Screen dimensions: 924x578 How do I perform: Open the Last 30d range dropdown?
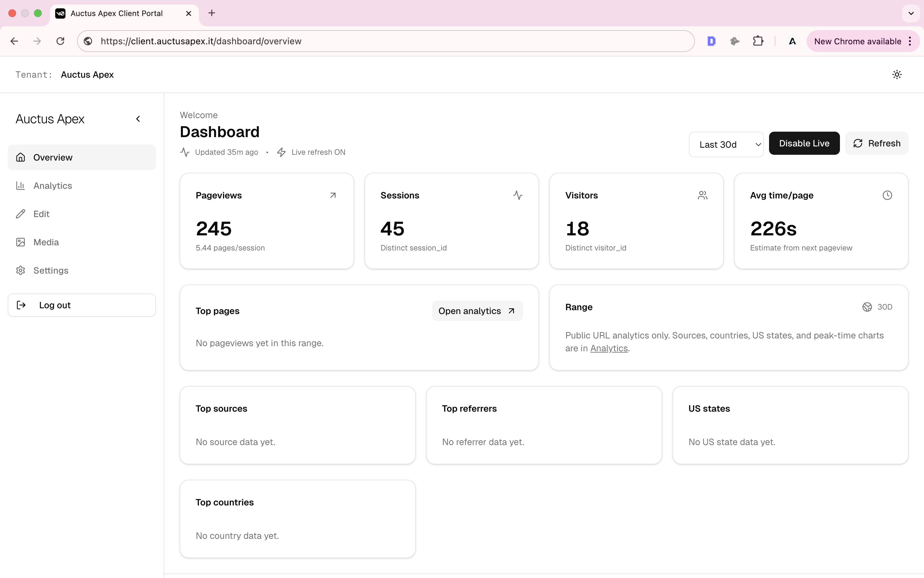[726, 144]
